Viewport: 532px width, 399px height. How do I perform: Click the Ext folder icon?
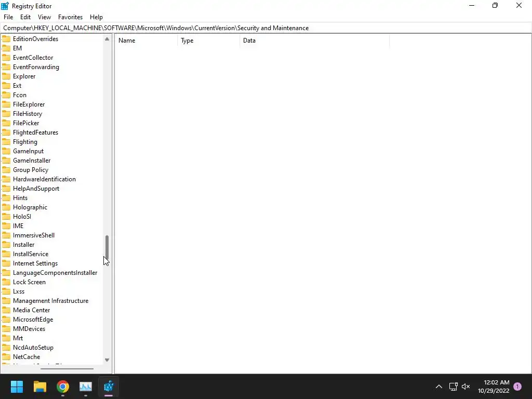pyautogui.click(x=6, y=86)
